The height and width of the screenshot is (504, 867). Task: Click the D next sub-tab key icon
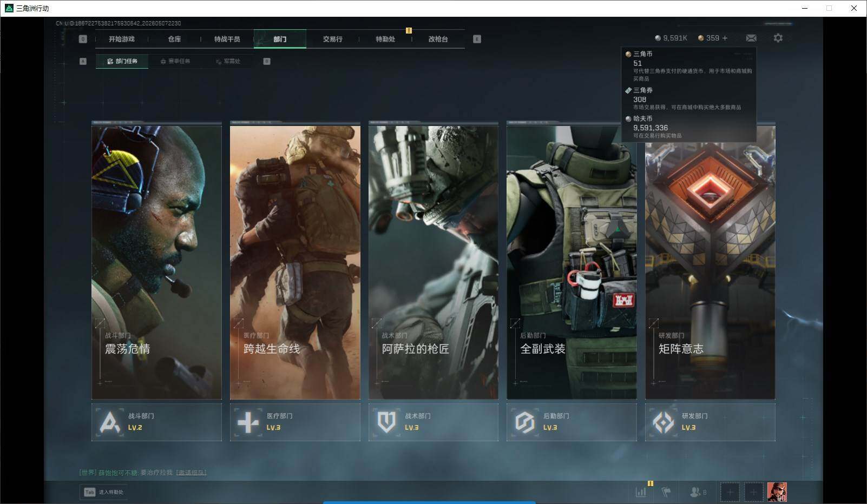[x=267, y=61]
